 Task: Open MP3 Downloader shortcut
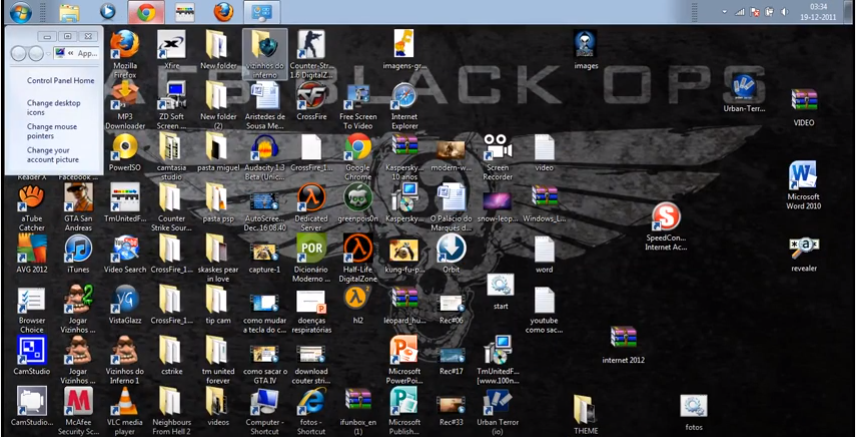(x=124, y=105)
